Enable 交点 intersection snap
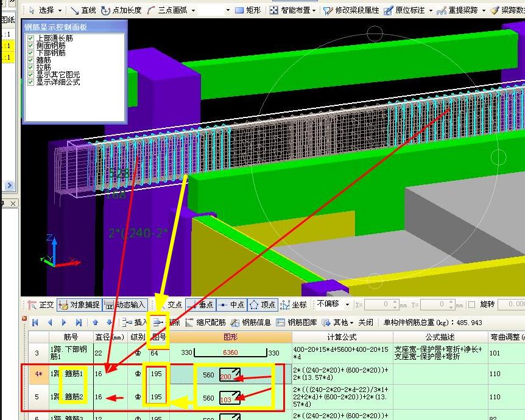 coord(170,304)
